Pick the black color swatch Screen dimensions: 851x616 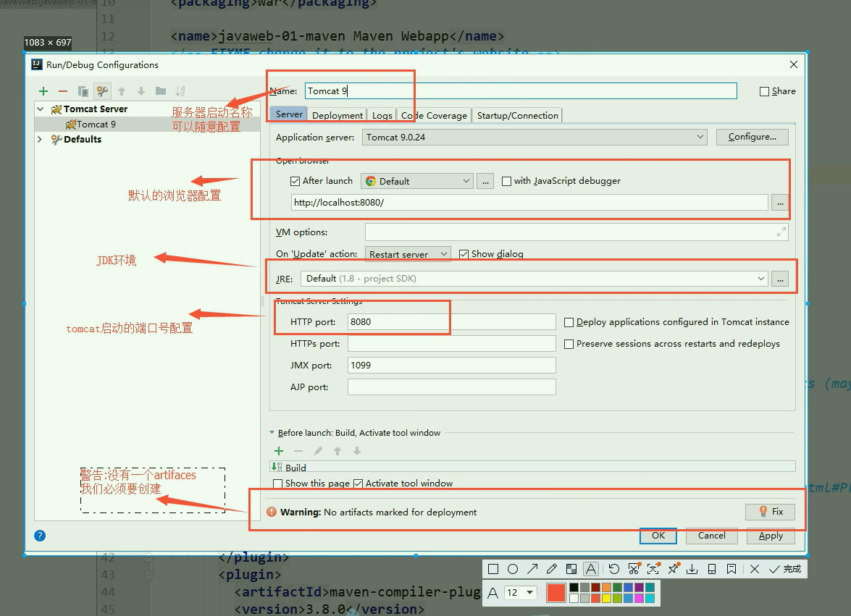click(x=574, y=588)
